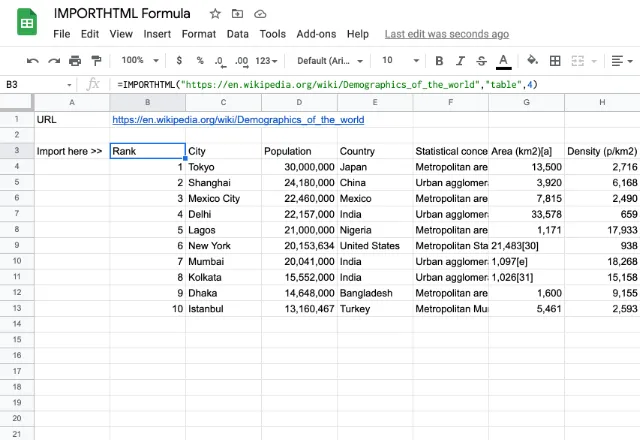
Task: Click area cell '21,483[30]'
Action: point(527,246)
